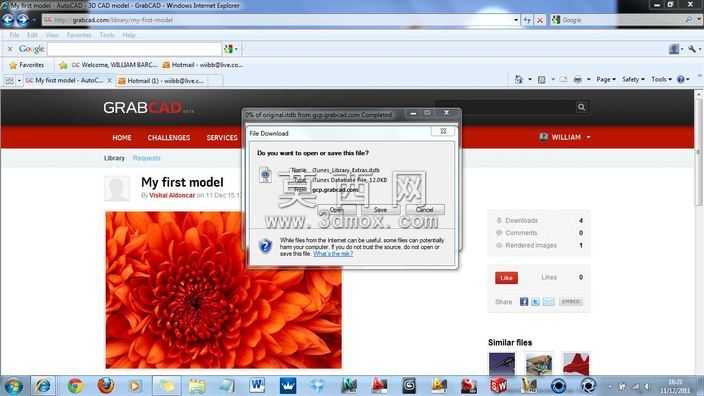Click the Google toolbar search button icon
This screenshot has height=396, width=704.
coord(229,49)
